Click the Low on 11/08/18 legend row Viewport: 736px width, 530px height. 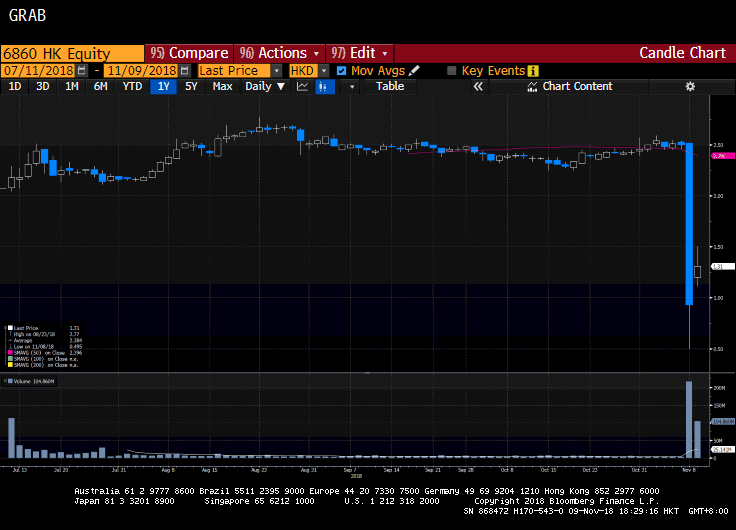(45, 346)
